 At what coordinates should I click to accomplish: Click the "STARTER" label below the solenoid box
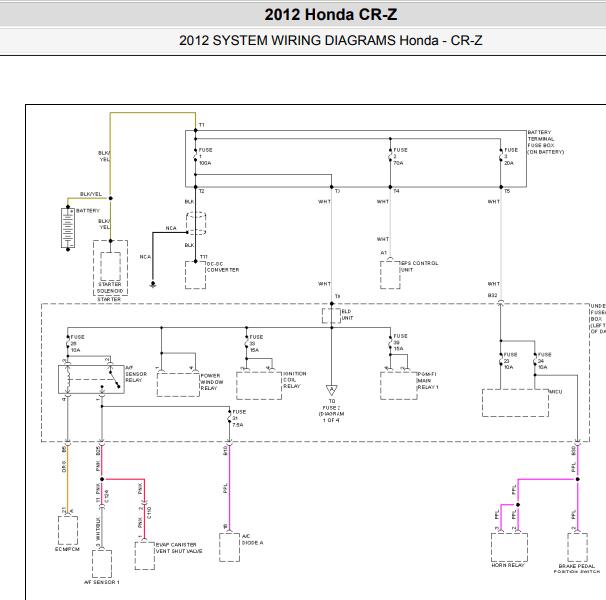(109, 299)
